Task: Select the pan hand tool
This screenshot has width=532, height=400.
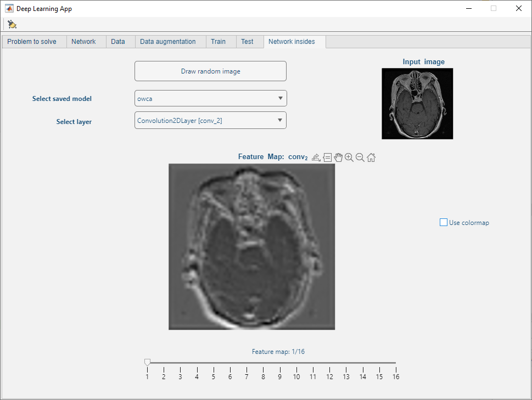Action: [x=338, y=157]
